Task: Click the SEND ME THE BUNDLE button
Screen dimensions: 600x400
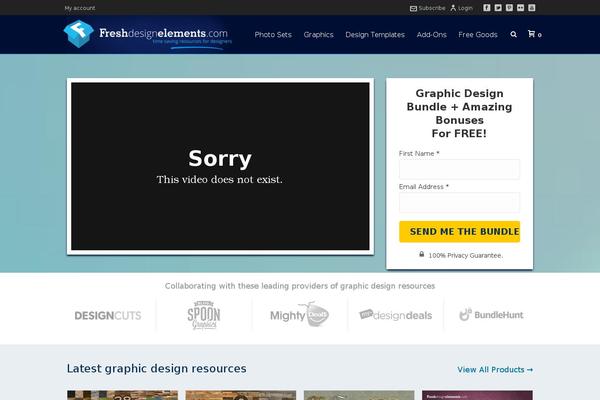Action: (459, 232)
